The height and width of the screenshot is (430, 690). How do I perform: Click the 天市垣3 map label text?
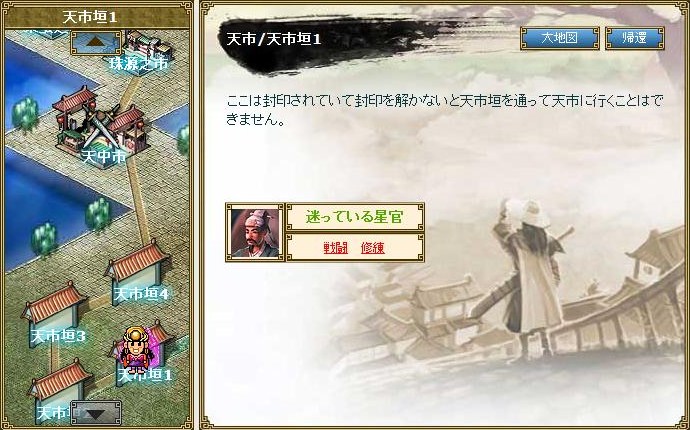point(58,337)
